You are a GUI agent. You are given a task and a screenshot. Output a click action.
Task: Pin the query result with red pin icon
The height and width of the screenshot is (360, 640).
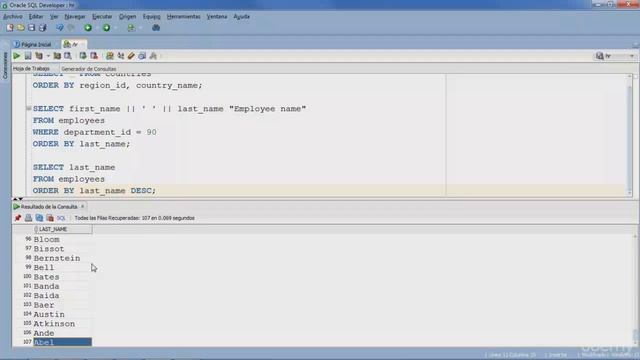click(x=18, y=218)
